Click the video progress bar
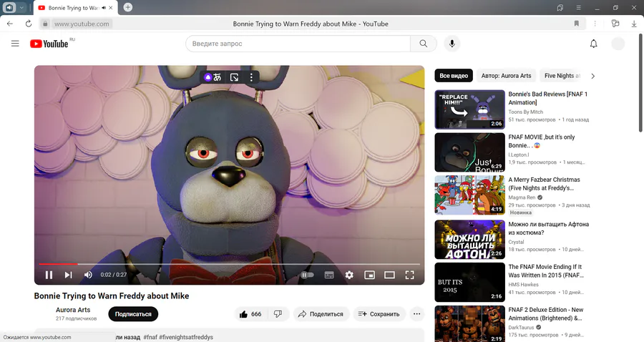This screenshot has height=342, width=644. [229, 264]
